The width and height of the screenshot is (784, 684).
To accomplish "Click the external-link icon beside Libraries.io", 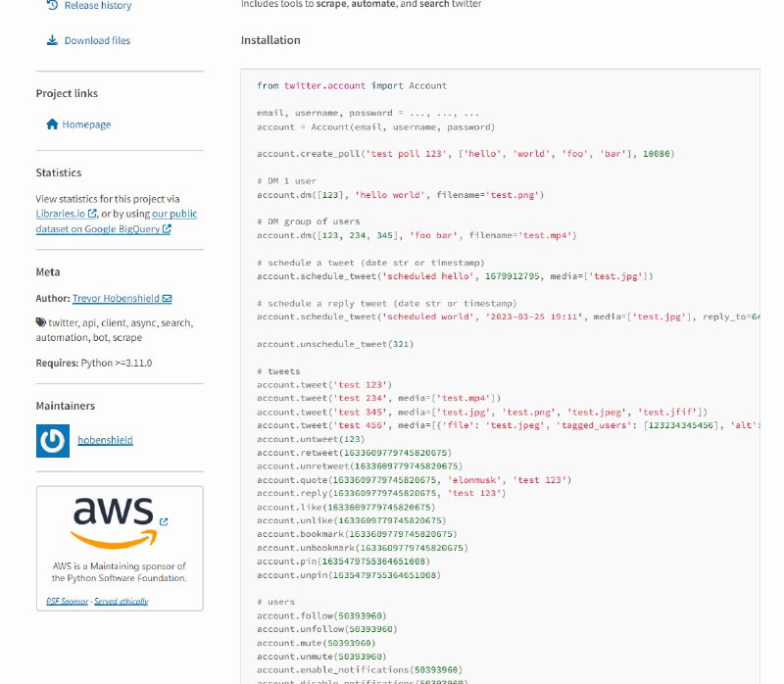I will [92, 214].
